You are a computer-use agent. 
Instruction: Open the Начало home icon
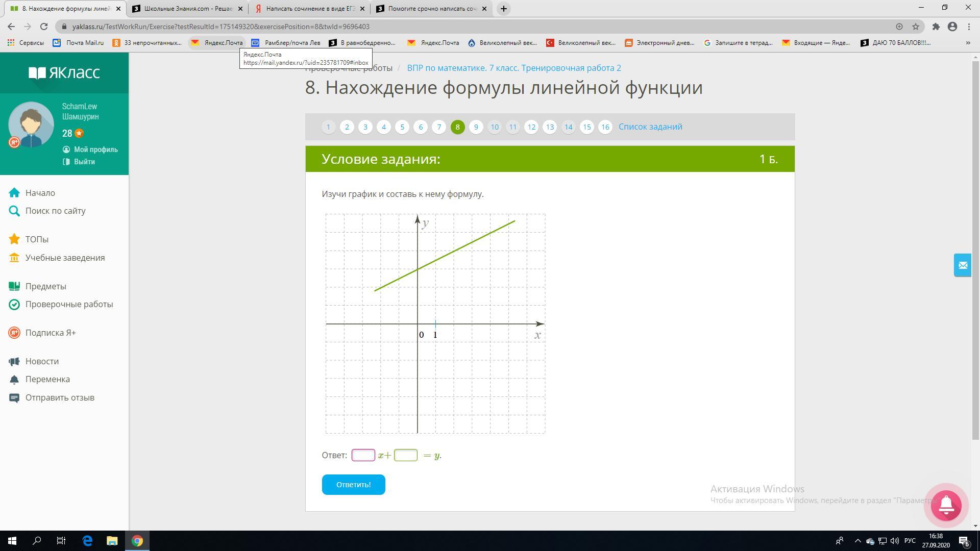(14, 193)
